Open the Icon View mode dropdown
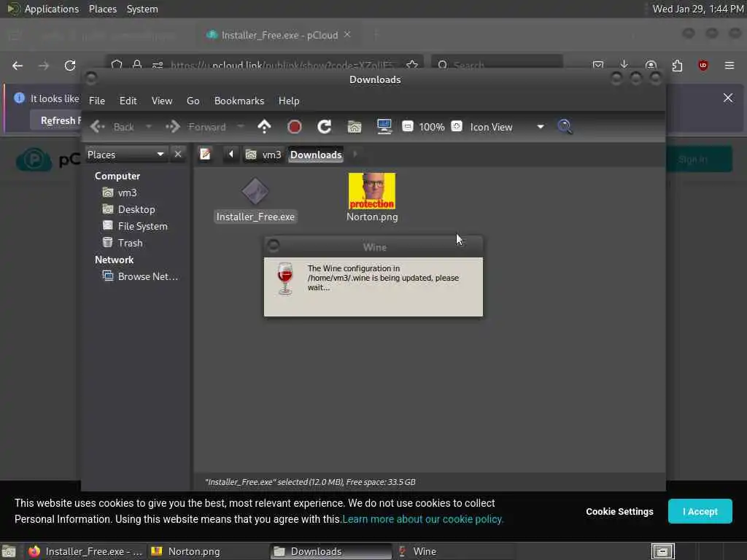 [507, 127]
